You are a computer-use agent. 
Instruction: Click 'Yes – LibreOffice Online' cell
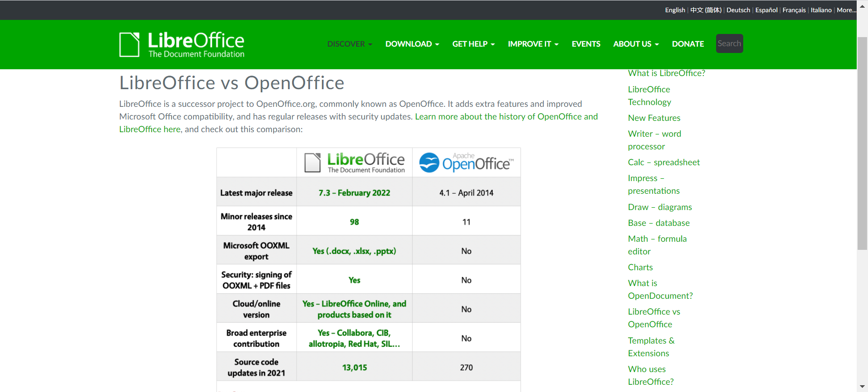[354, 309]
